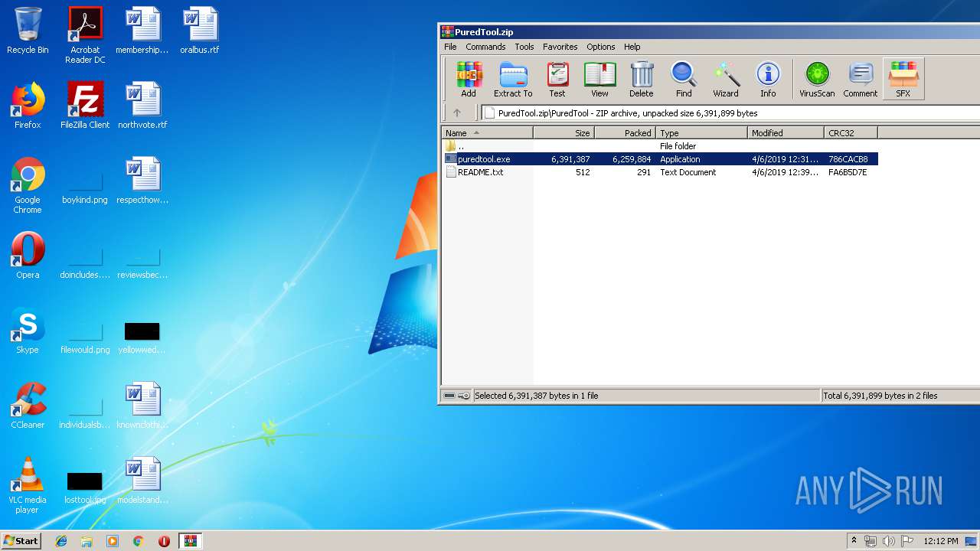
Task: Scan archive with VirusScan
Action: click(x=816, y=79)
